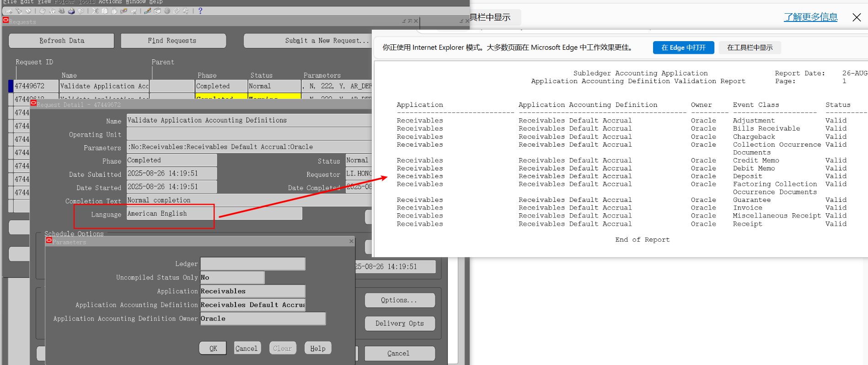
Task: Click 'End of Report' text
Action: point(642,240)
